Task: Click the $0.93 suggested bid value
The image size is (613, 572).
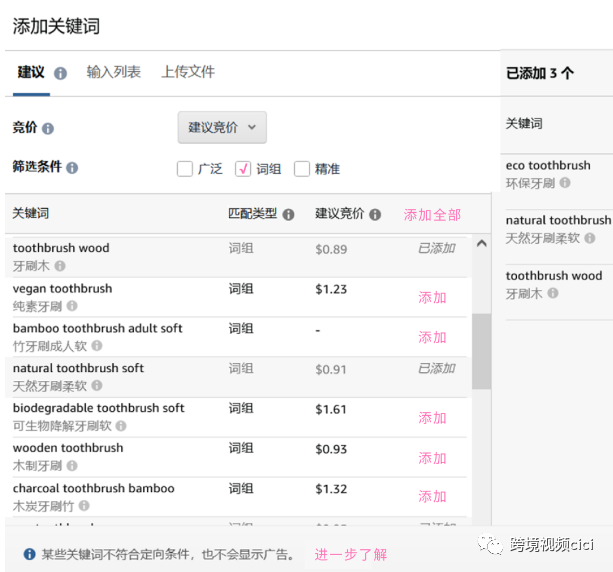Action: click(331, 449)
